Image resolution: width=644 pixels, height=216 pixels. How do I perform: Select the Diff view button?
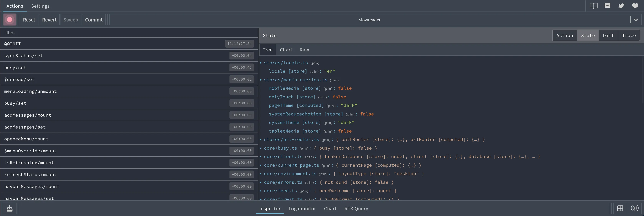(608, 35)
